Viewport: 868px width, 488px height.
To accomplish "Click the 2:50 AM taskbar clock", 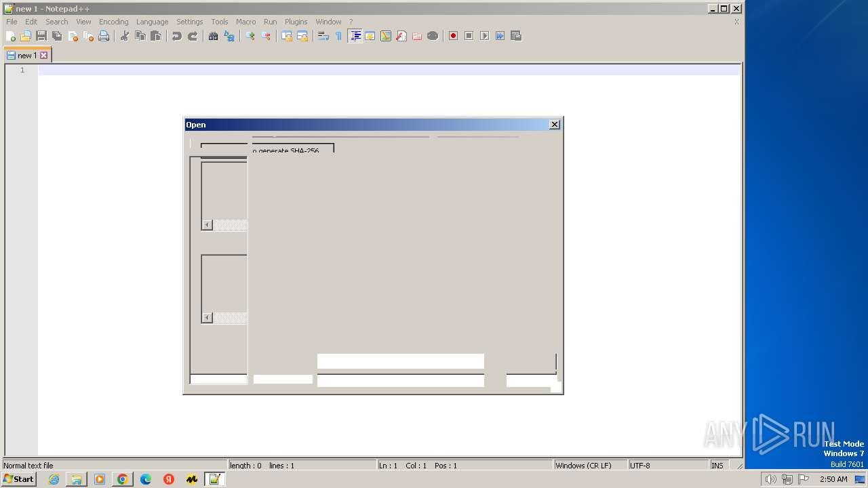I will pyautogui.click(x=833, y=479).
